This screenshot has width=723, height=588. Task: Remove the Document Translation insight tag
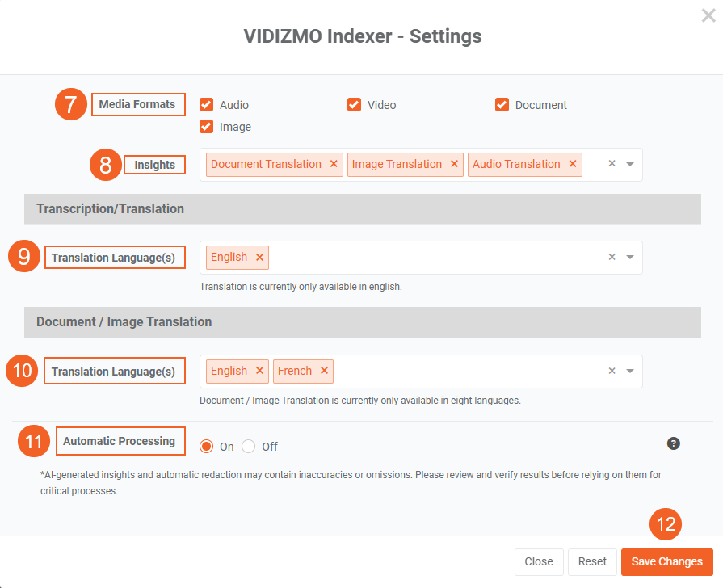point(334,164)
